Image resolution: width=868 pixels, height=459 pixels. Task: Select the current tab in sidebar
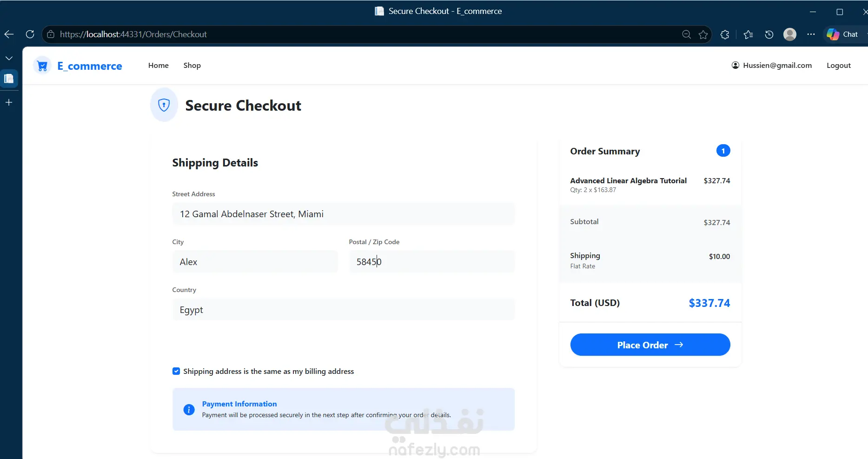9,79
